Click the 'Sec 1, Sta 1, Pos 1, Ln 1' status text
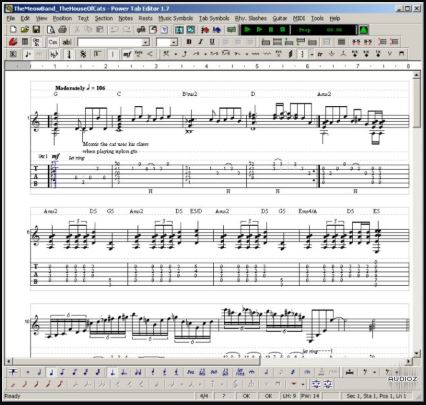The height and width of the screenshot is (405, 426). [376, 396]
